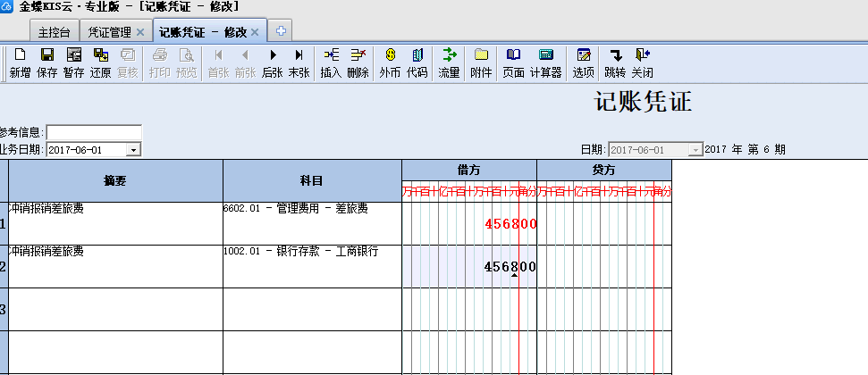Click the 贷方 credit column header
Screen dimensions: 868x375
pos(604,171)
